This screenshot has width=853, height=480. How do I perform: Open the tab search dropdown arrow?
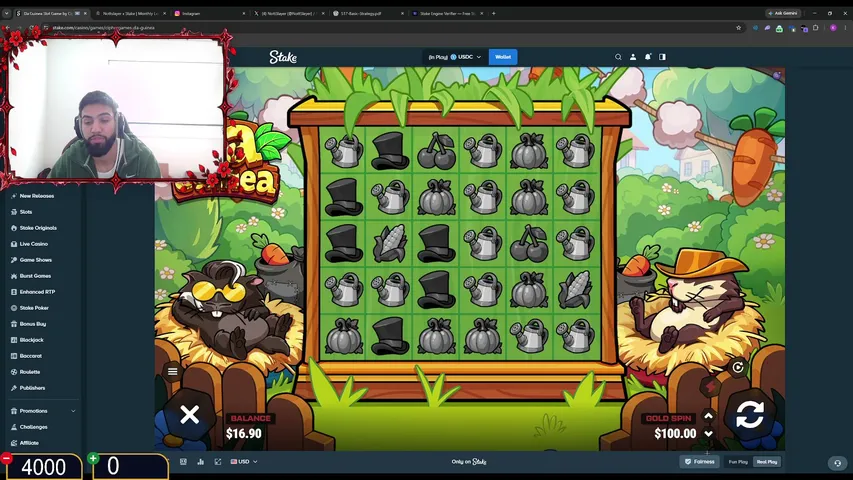point(6,13)
